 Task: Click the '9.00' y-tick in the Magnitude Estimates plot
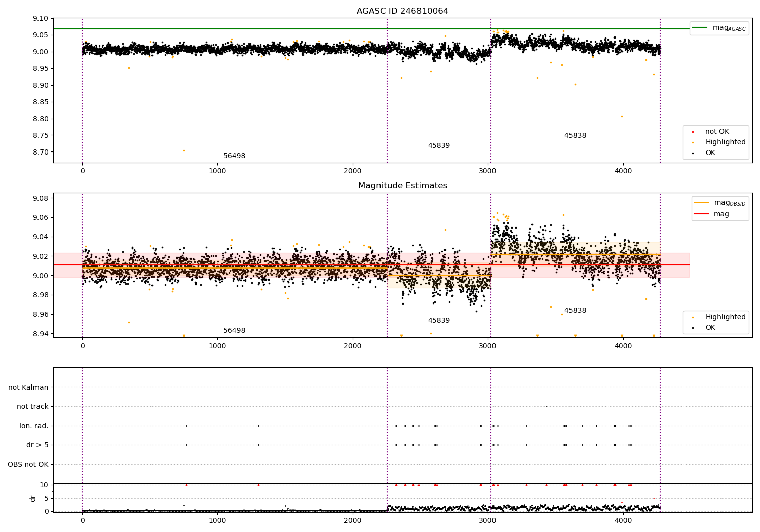click(40, 276)
